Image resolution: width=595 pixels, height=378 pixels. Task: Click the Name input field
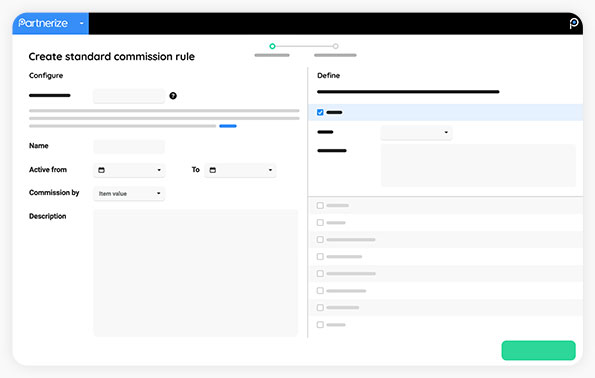129,146
